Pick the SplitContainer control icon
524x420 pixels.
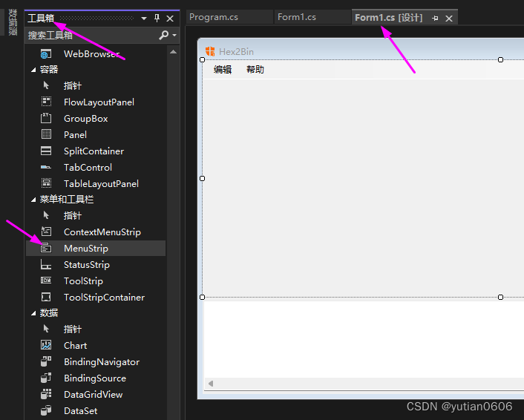pos(46,151)
